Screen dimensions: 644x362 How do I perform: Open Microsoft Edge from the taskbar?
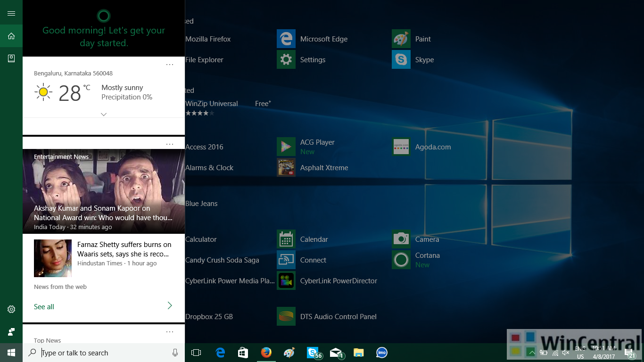[220, 353]
